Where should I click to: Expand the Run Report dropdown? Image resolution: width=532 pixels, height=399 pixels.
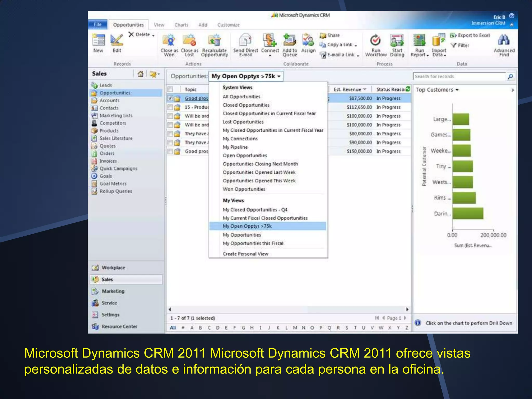428,55
